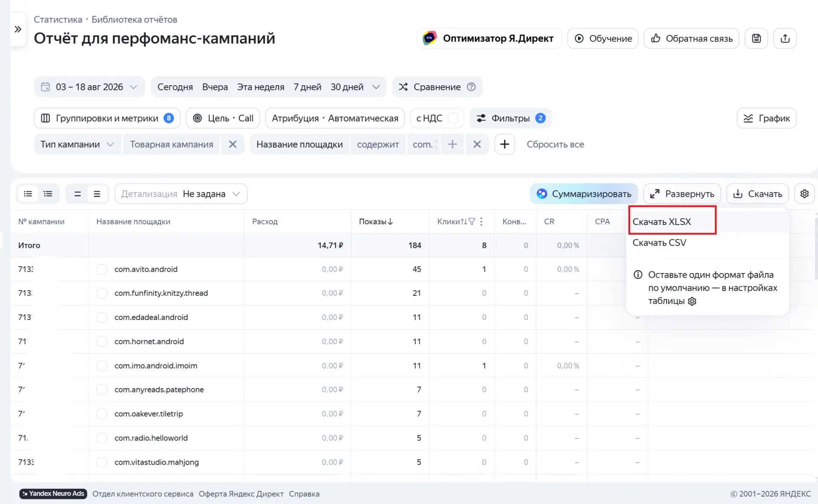Add a new filter with plus button
The height and width of the screenshot is (504, 818).
tap(504, 144)
